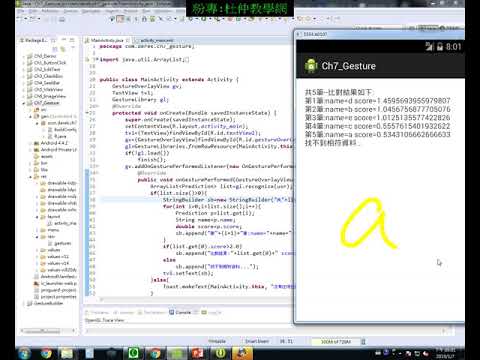The width and height of the screenshot is (480, 360).
Task: Click the '第1筆:name=d' result line
Action: 378,101
